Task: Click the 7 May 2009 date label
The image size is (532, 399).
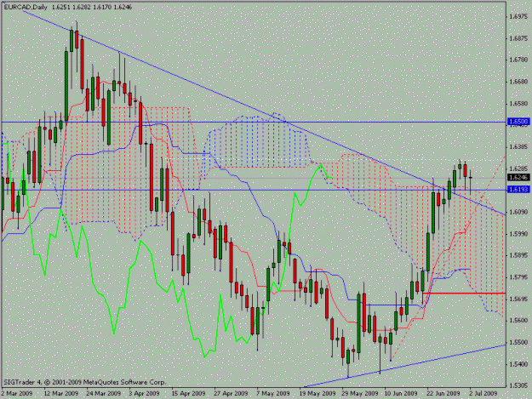Action: click(x=273, y=393)
